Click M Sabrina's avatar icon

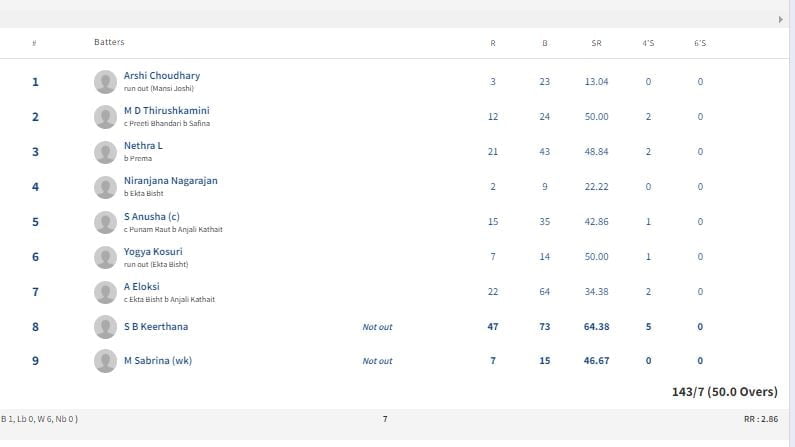pyautogui.click(x=105, y=361)
